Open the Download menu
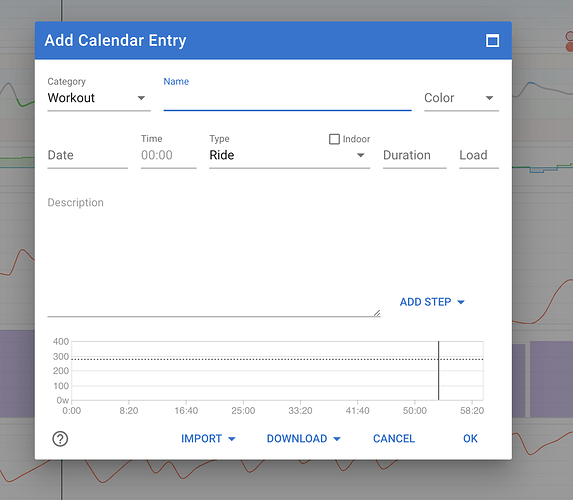 [x=303, y=439]
